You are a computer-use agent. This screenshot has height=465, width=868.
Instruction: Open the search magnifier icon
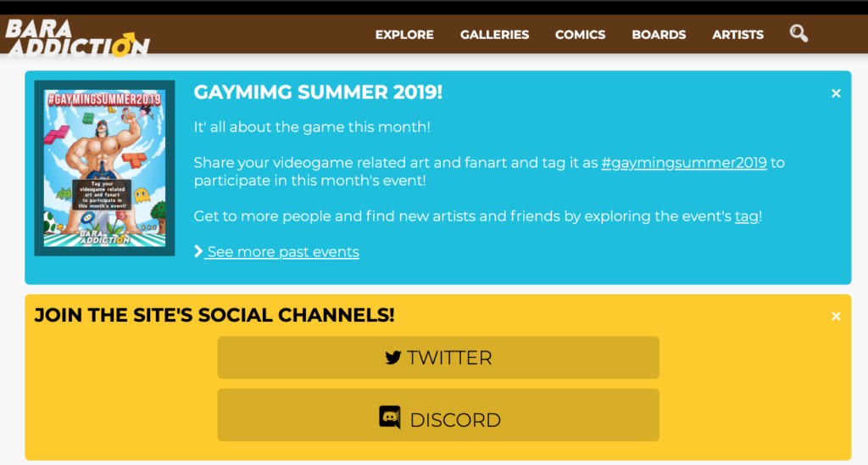point(798,34)
